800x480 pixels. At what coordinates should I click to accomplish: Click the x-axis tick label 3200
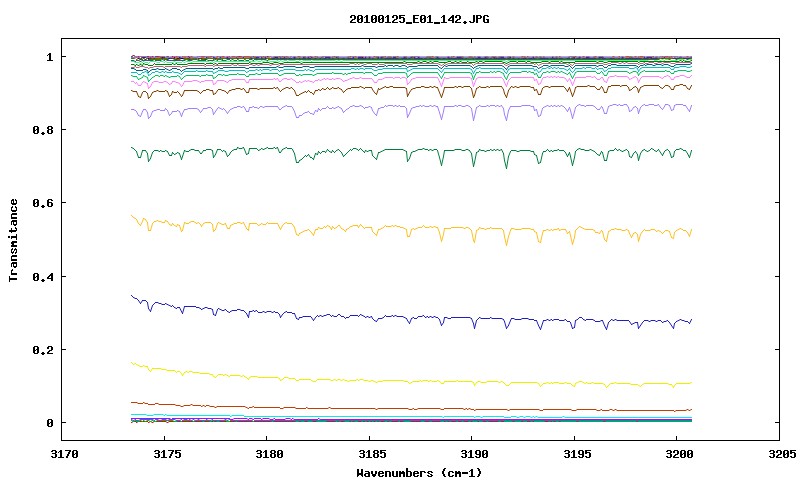click(679, 454)
